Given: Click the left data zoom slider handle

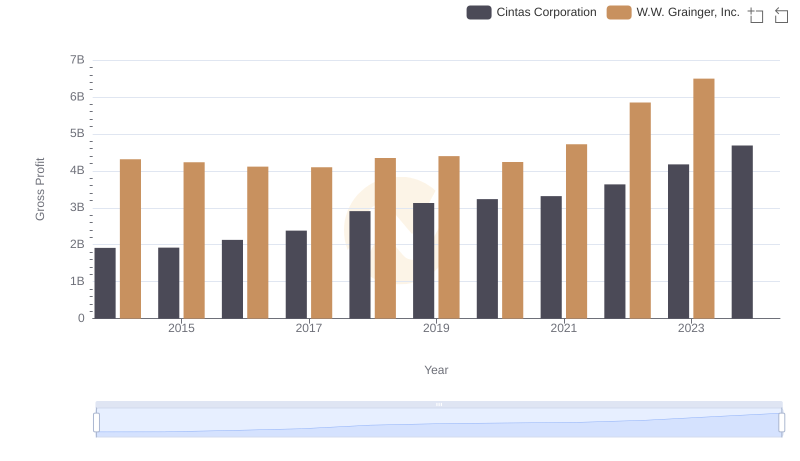Looking at the screenshot, I should point(96,423).
